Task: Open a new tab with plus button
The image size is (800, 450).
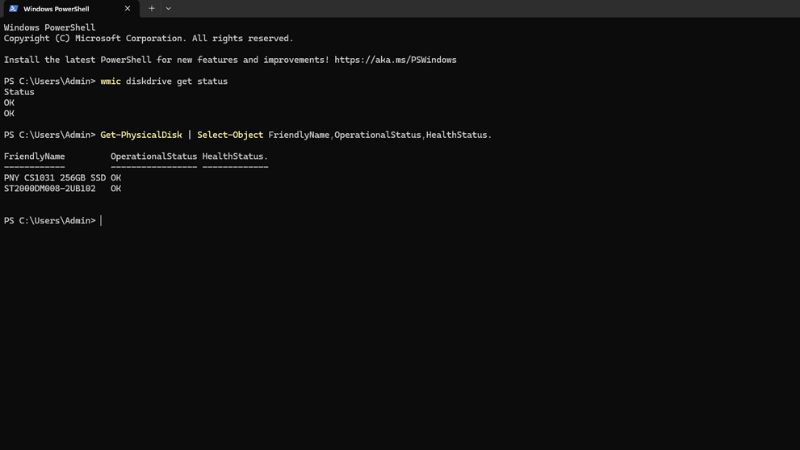Action: point(152,9)
